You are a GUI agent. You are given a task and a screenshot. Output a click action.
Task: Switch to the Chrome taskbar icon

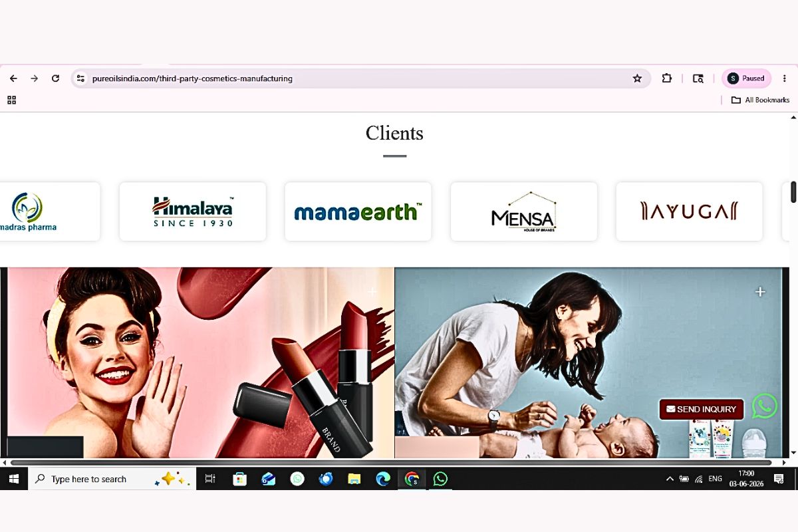412,479
